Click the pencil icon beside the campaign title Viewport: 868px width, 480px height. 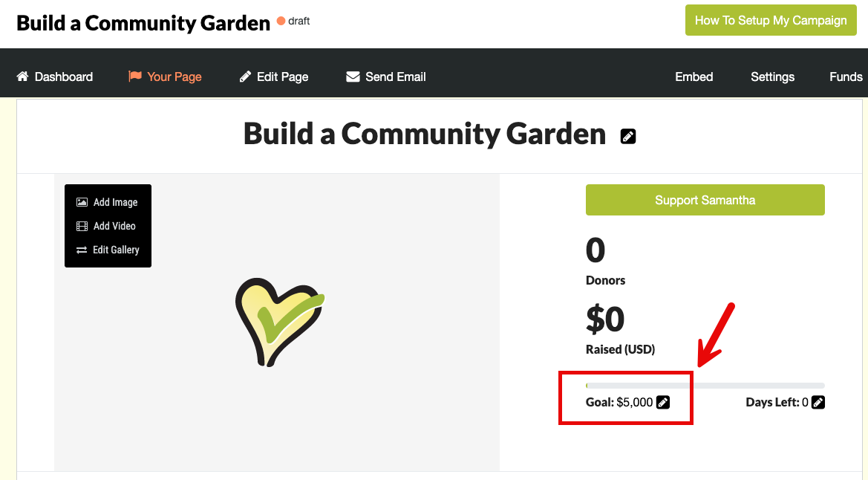[x=627, y=137]
